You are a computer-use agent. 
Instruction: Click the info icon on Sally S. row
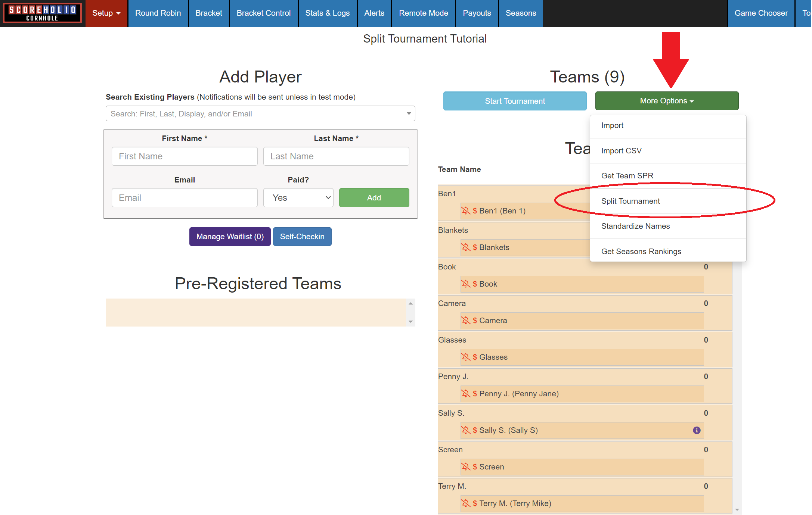point(697,430)
